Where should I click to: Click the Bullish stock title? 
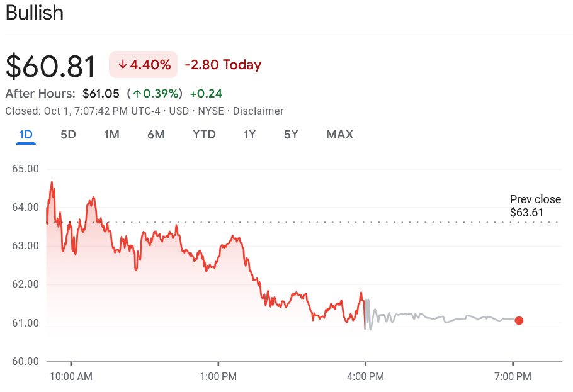click(35, 13)
